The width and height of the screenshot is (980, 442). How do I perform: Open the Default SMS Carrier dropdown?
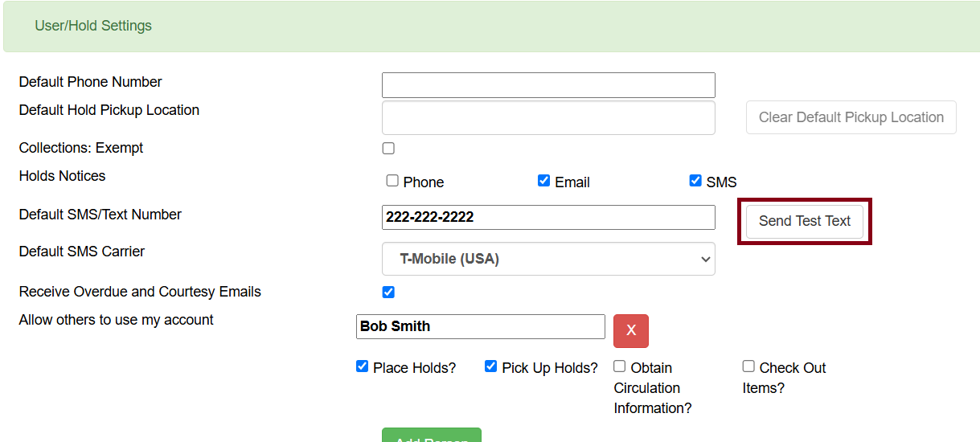pos(548,259)
